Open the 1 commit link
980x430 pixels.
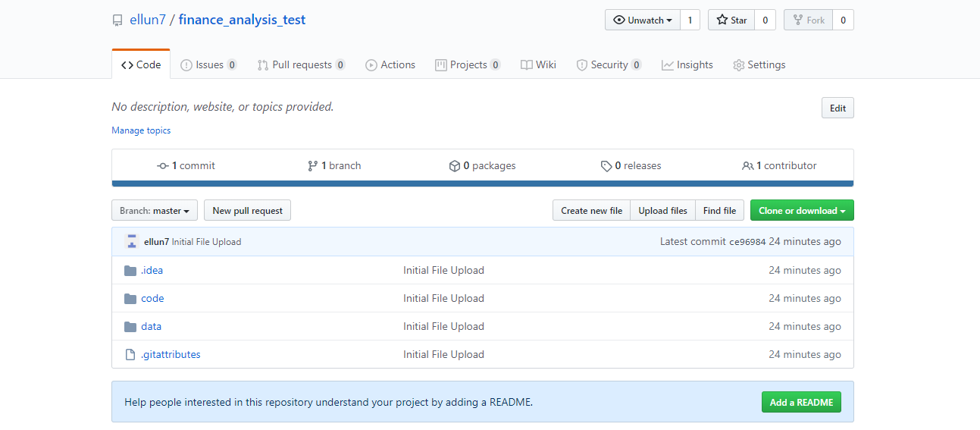(x=186, y=166)
